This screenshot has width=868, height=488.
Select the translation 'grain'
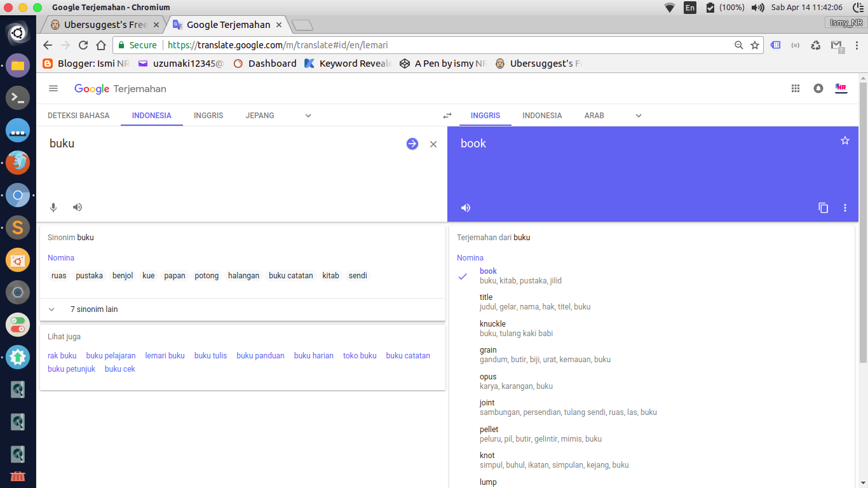[x=488, y=350]
